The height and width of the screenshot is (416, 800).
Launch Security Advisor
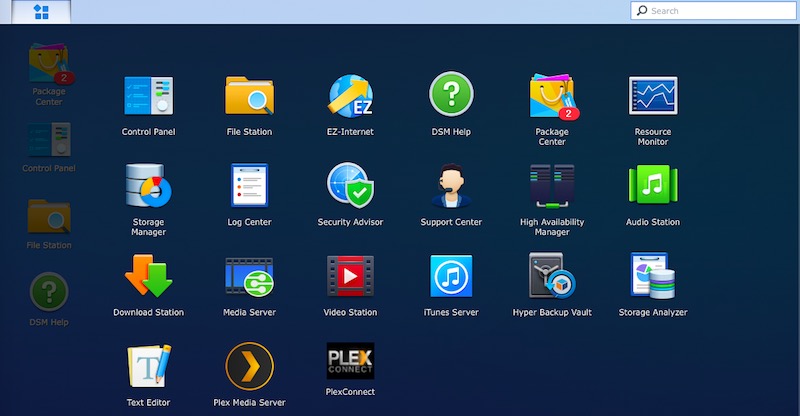350,185
